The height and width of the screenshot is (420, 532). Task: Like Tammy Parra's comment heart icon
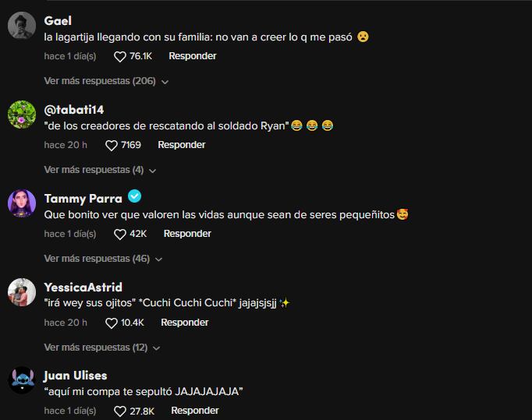[x=120, y=235]
